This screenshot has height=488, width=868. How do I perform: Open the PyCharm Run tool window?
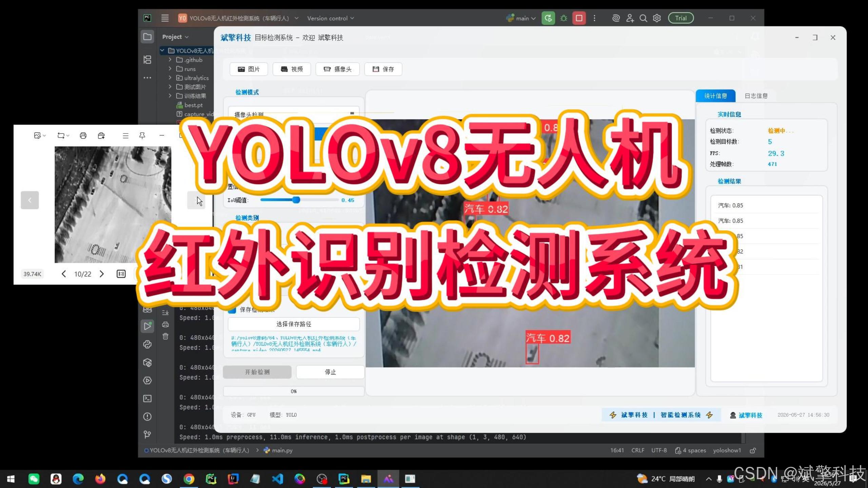pos(147,326)
